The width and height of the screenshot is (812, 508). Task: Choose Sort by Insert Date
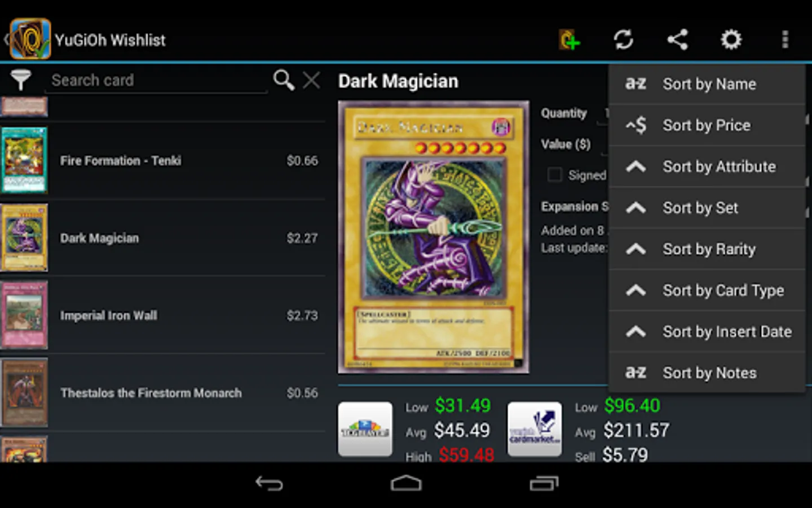click(707, 331)
